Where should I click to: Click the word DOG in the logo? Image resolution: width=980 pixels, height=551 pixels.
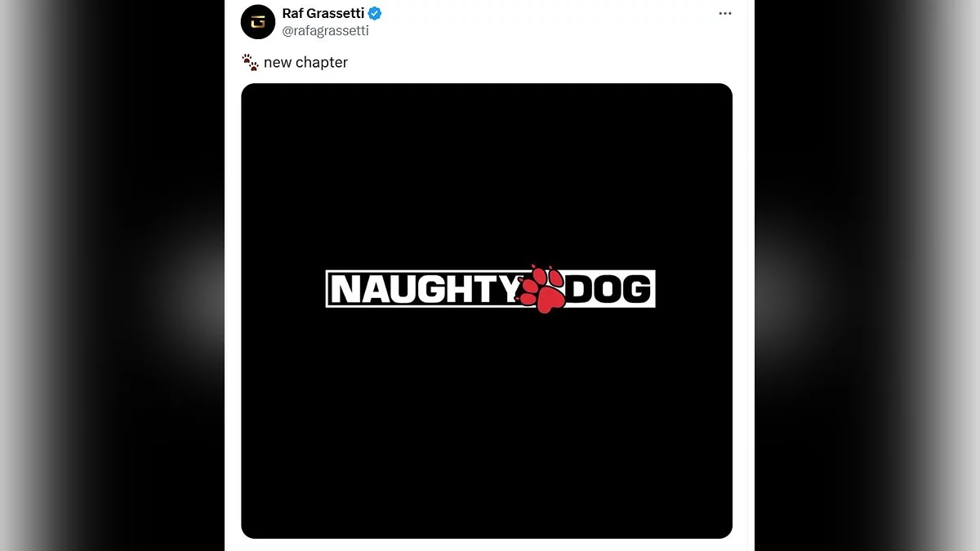(x=608, y=289)
